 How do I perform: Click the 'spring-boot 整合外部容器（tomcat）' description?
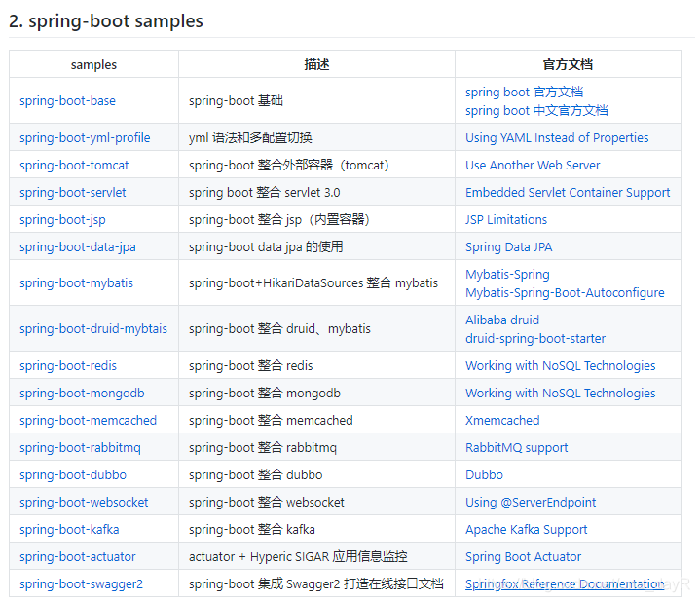pyautogui.click(x=289, y=166)
